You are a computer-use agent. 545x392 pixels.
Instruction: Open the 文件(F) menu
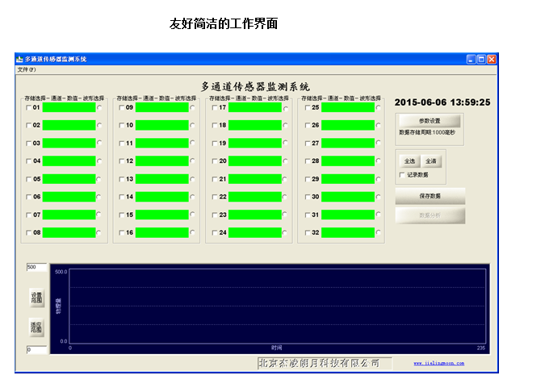coord(27,69)
